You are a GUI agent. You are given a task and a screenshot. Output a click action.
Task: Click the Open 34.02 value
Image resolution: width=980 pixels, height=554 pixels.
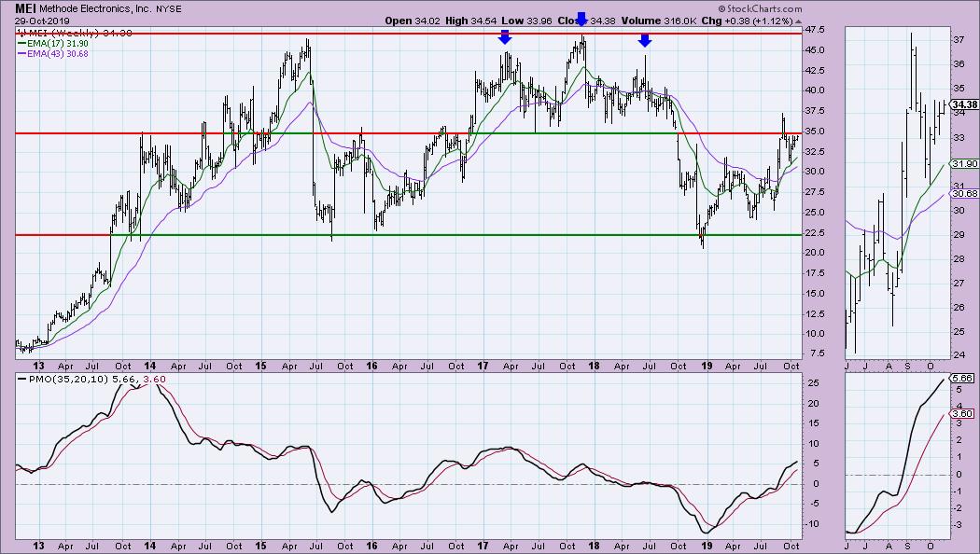[x=413, y=21]
